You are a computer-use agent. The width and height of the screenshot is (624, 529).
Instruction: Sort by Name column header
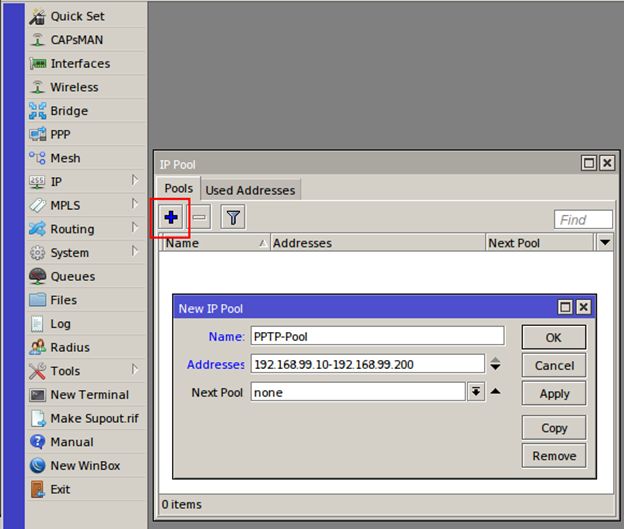(x=215, y=243)
